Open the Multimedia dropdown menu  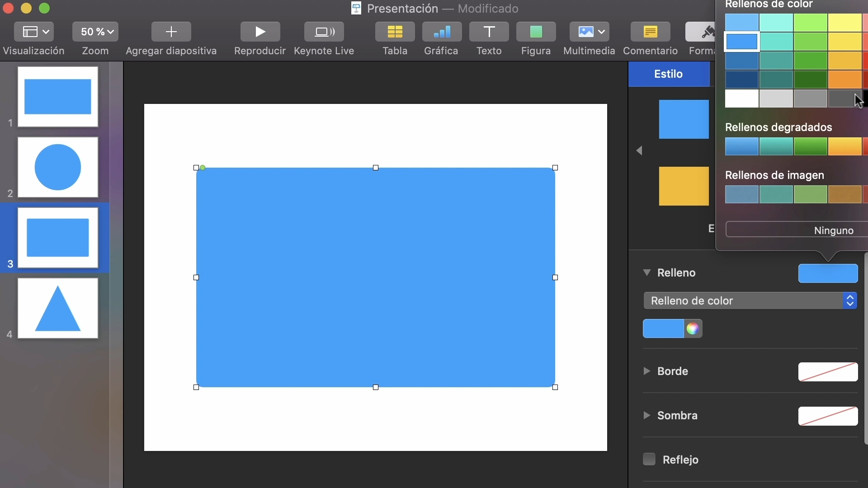click(x=589, y=32)
